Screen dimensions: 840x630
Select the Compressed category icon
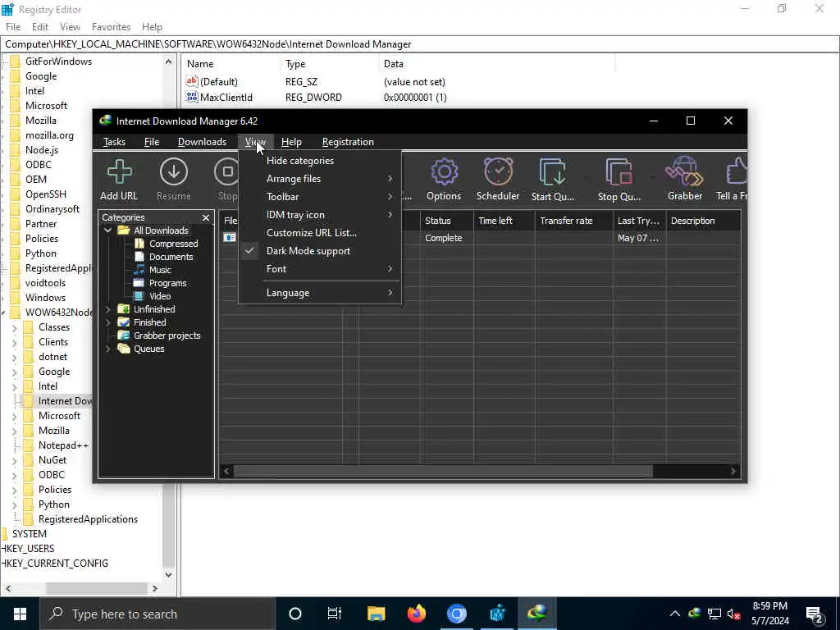[139, 244]
